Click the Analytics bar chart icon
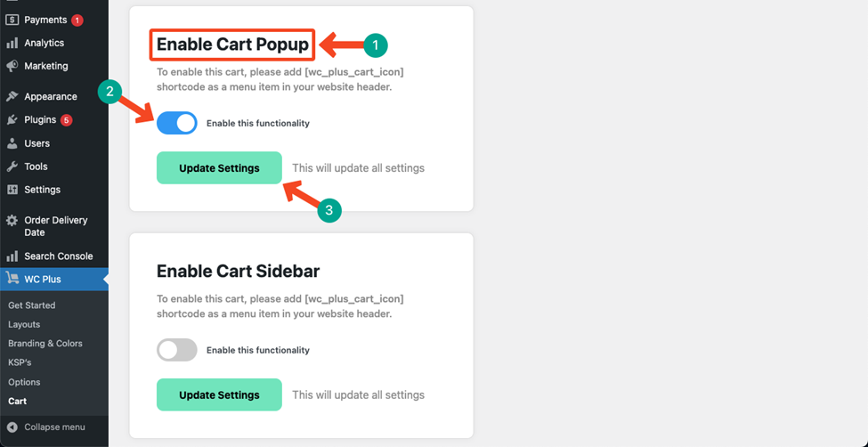Image resolution: width=868 pixels, height=447 pixels. (x=12, y=44)
